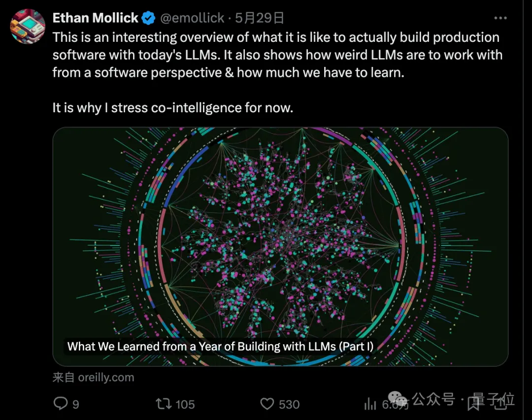Open the view analytics bar chart icon
The height and width of the screenshot is (420, 532).
pyautogui.click(x=370, y=404)
